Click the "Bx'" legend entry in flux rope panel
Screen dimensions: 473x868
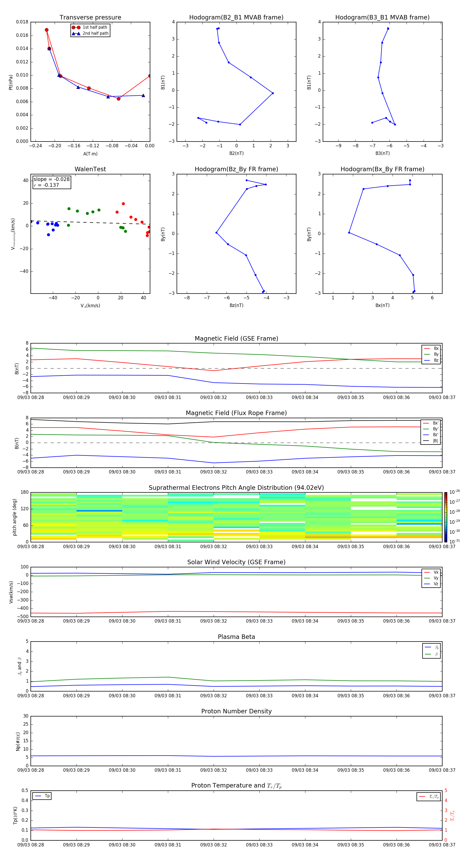[431, 423]
